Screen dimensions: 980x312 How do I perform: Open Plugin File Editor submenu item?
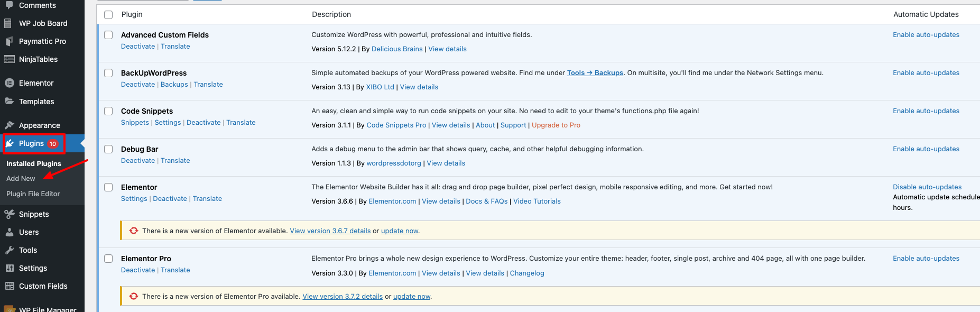pos(33,194)
